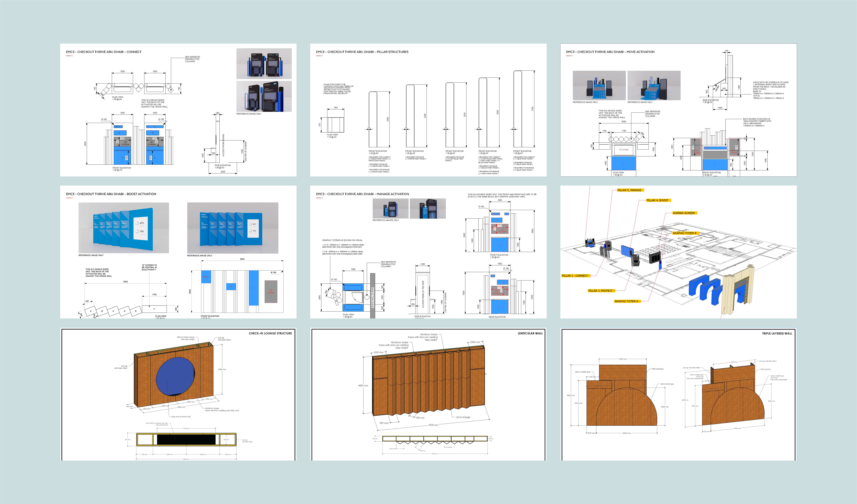Open the Connect drawing sheet title

[104, 52]
